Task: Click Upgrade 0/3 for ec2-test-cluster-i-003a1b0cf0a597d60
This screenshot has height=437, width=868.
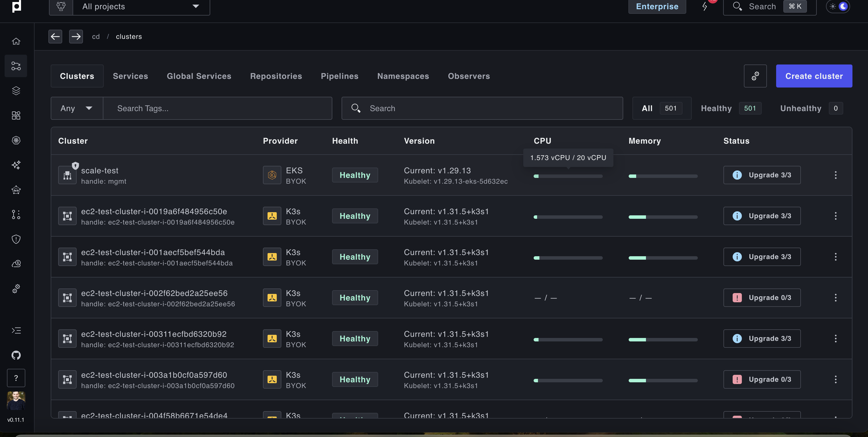Action: pyautogui.click(x=761, y=379)
